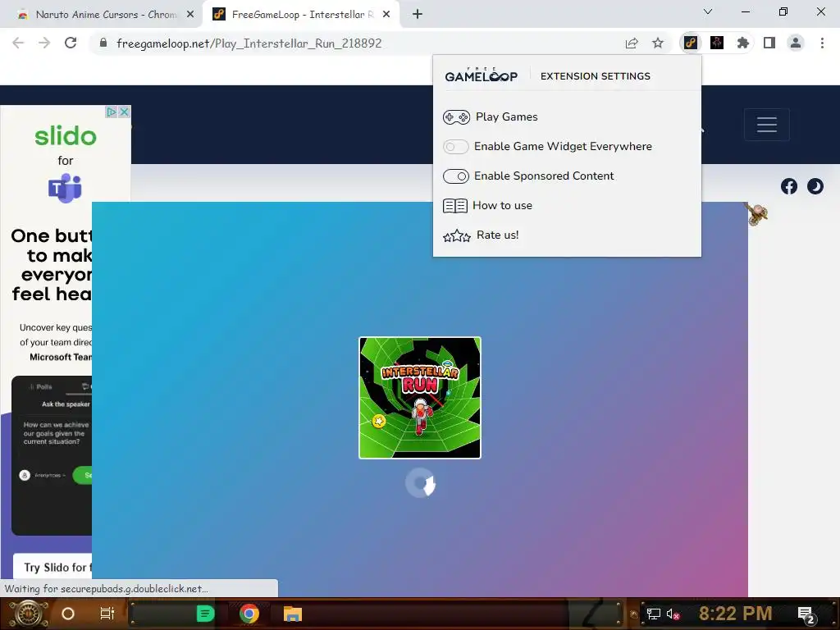
Task: Click the slido logo in the ad
Action: [66, 136]
